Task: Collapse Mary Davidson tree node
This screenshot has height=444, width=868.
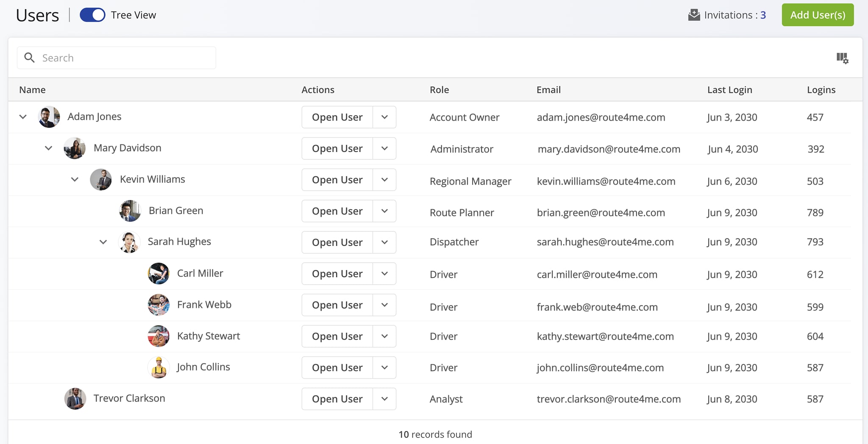Action: [49, 148]
